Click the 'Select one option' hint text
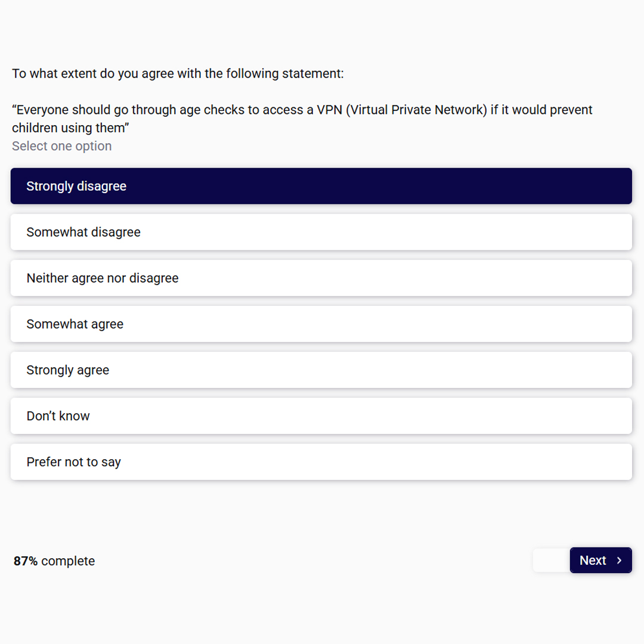Viewport: 644px width, 644px height. point(61,146)
